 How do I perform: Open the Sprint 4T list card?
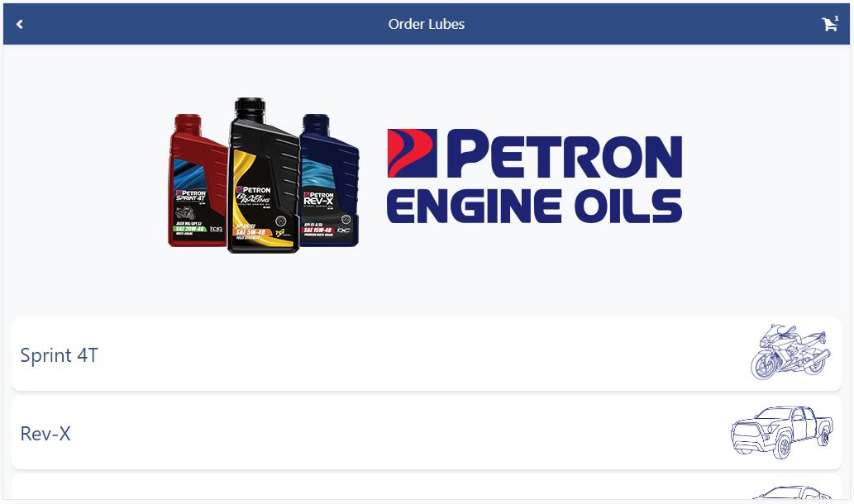pyautogui.click(x=427, y=354)
